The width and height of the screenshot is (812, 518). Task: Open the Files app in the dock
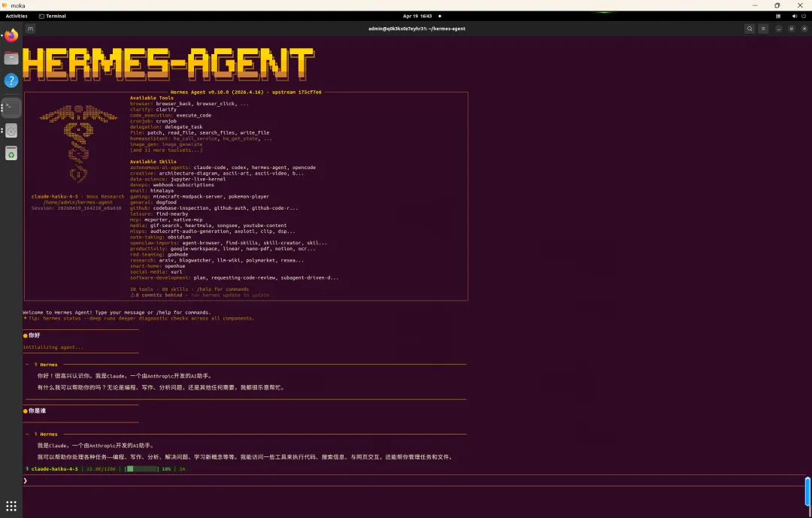click(x=11, y=58)
